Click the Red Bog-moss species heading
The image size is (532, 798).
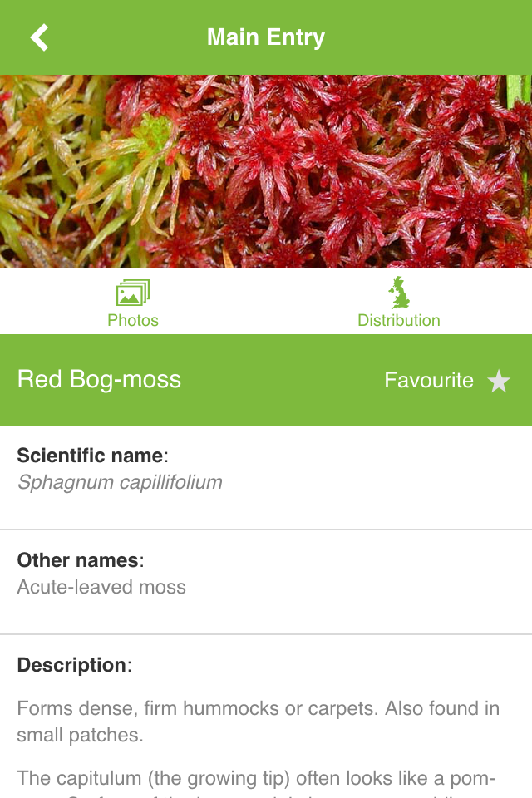tap(99, 380)
